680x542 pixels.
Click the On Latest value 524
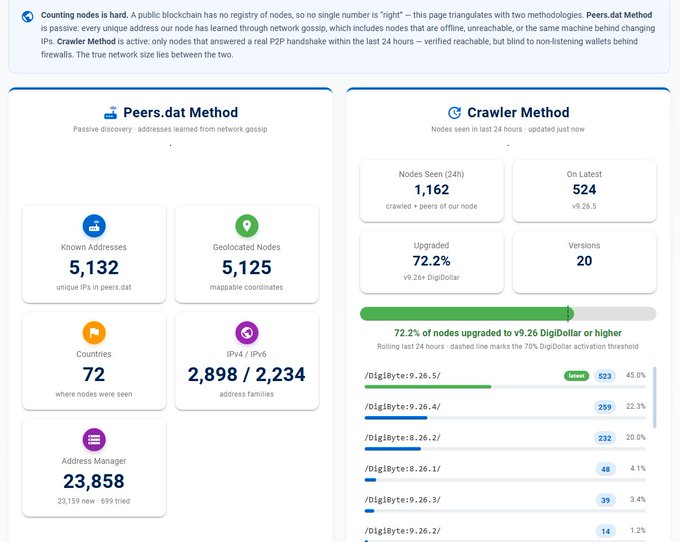[584, 189]
